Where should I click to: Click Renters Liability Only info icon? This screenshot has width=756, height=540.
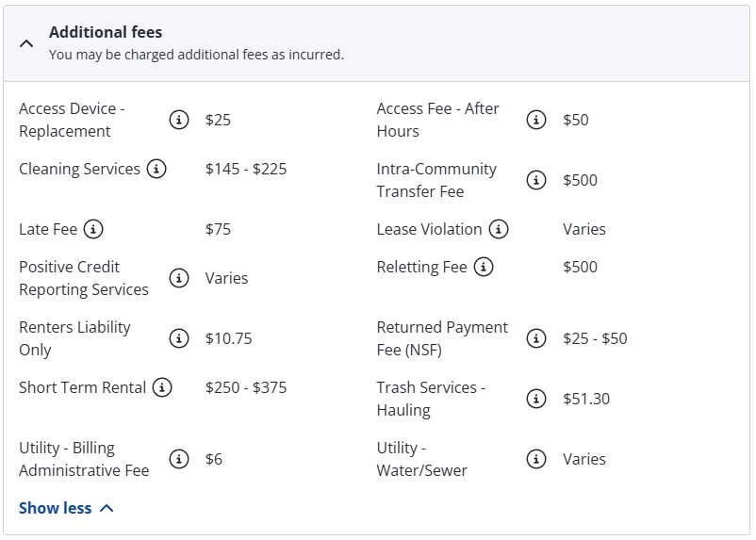(178, 338)
